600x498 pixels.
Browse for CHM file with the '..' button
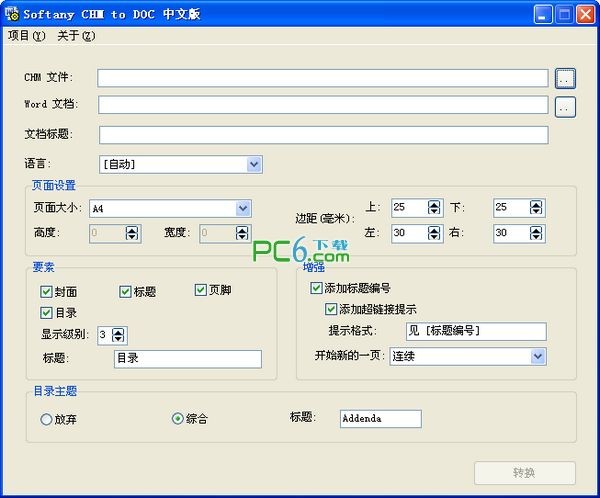(x=565, y=78)
